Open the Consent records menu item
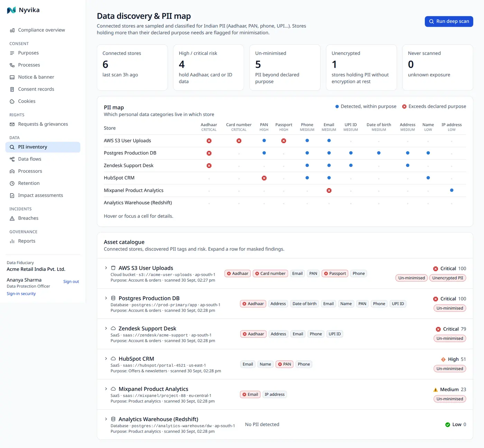This screenshot has width=484, height=448. click(x=43, y=89)
